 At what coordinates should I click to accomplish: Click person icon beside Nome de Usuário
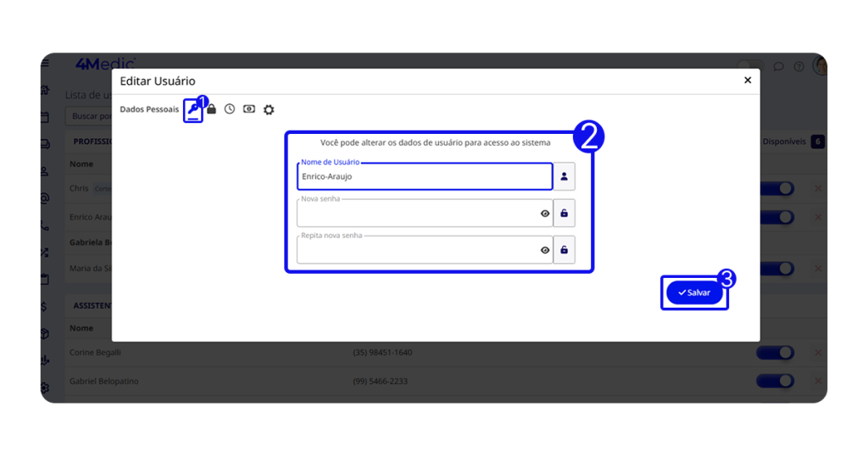pos(564,176)
